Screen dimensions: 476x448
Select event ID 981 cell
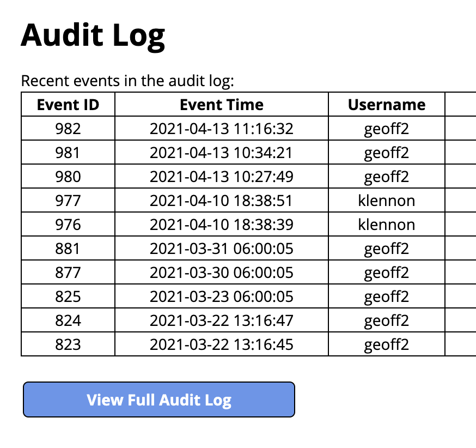[68, 153]
